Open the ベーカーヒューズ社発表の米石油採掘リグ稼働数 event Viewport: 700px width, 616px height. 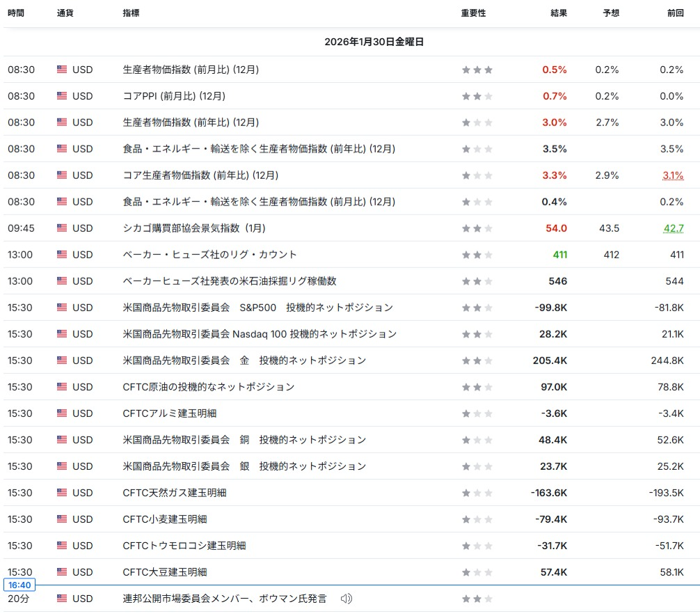[x=230, y=281]
